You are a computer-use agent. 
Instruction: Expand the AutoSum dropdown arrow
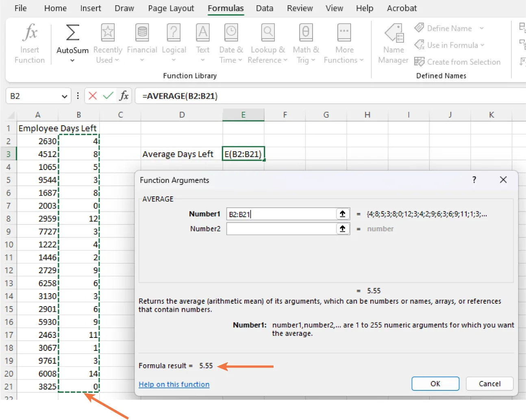point(72,60)
